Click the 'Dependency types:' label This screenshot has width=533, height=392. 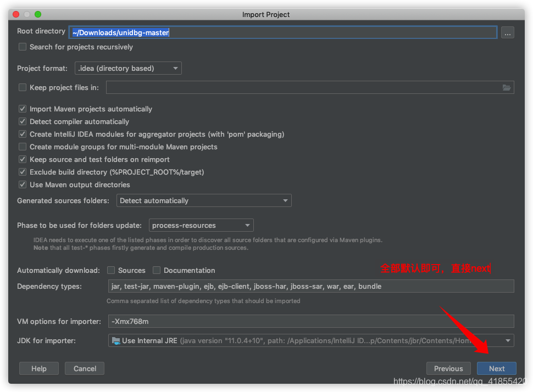click(x=49, y=287)
